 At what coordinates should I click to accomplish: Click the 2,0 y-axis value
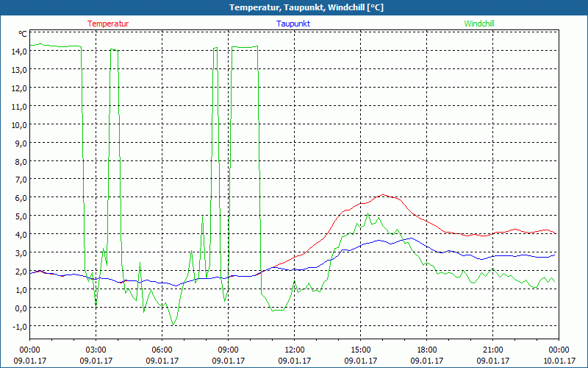[x=21, y=272]
